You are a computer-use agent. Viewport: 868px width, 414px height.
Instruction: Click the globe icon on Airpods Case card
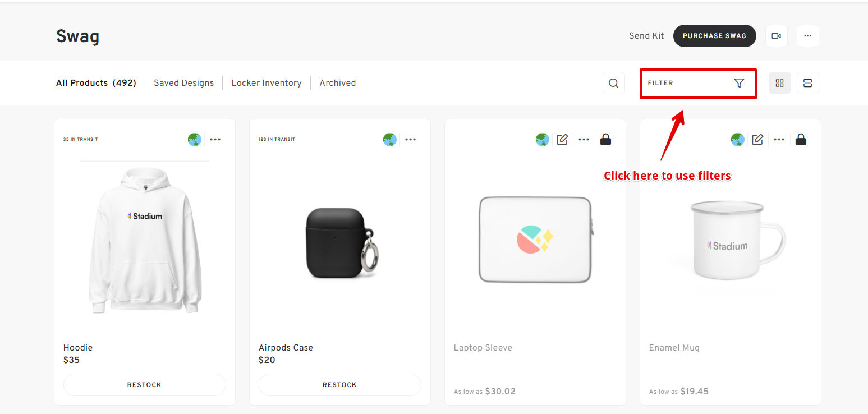click(x=389, y=140)
